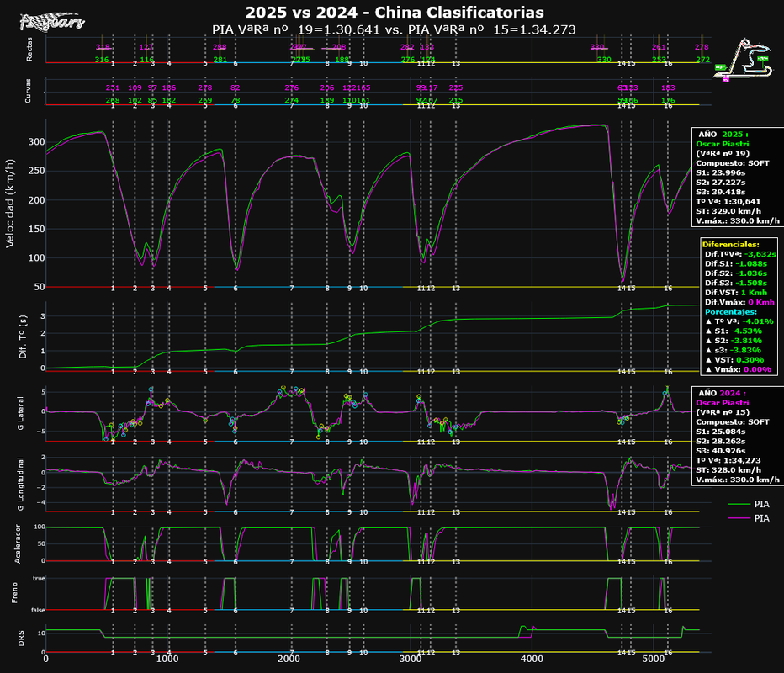784x673 pixels.
Task: Select the '▲ s3: -3.83%' percentage
Action: (x=733, y=350)
